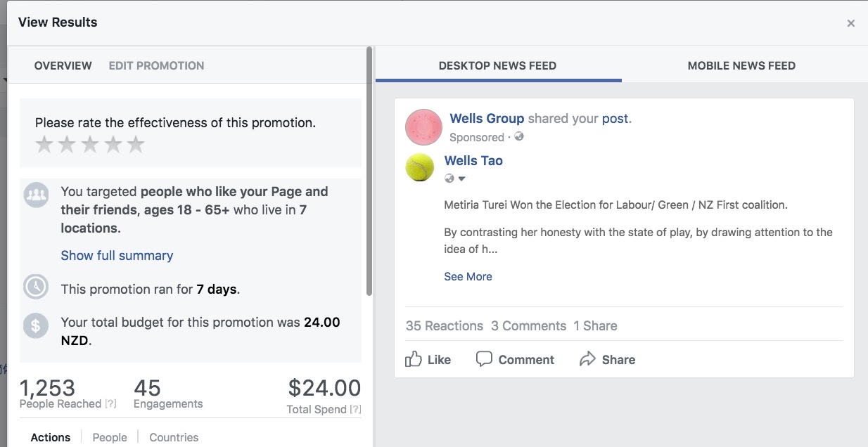Click the left panel vertical scrollbar
This screenshot has width=868, height=447.
coord(369,172)
